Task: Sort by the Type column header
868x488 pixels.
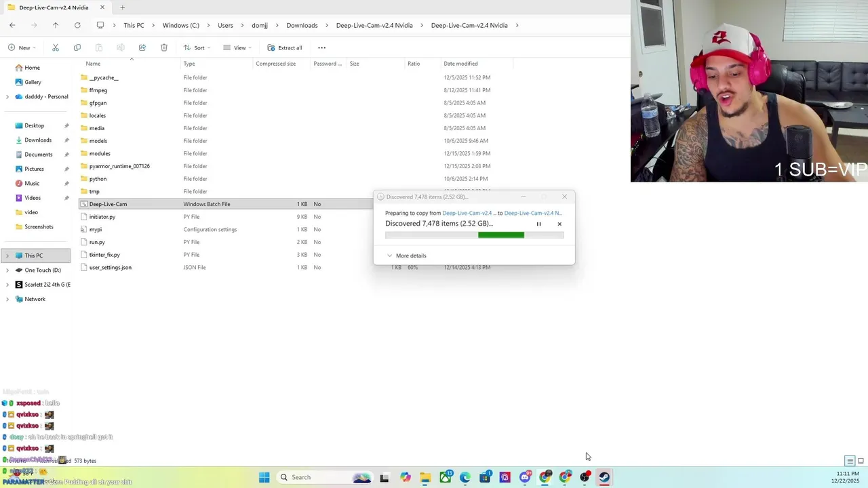Action: pyautogui.click(x=189, y=64)
